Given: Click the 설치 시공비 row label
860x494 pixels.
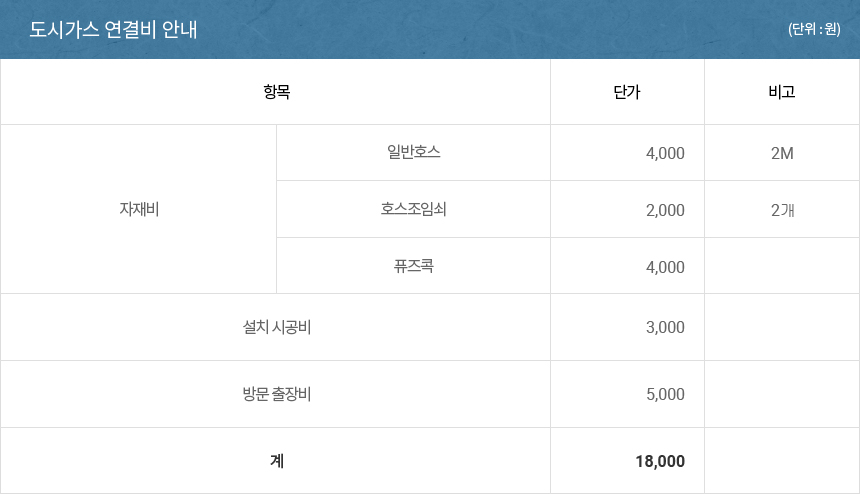Looking at the screenshot, I should tap(276, 327).
